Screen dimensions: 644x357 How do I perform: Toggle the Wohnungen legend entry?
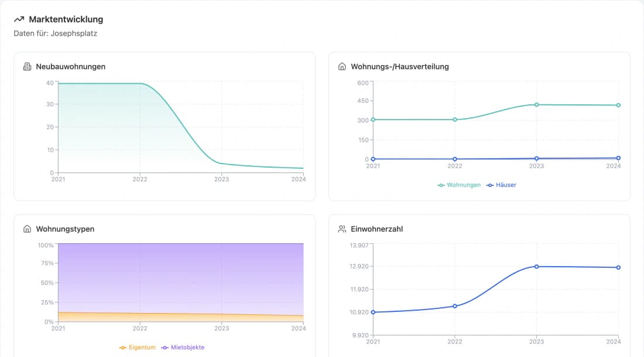pyautogui.click(x=459, y=185)
